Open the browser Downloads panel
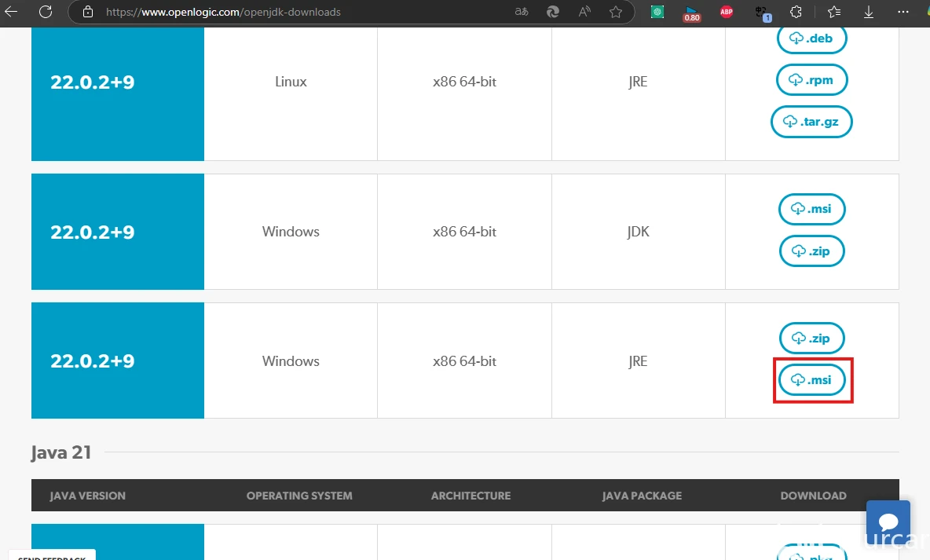 868,11
